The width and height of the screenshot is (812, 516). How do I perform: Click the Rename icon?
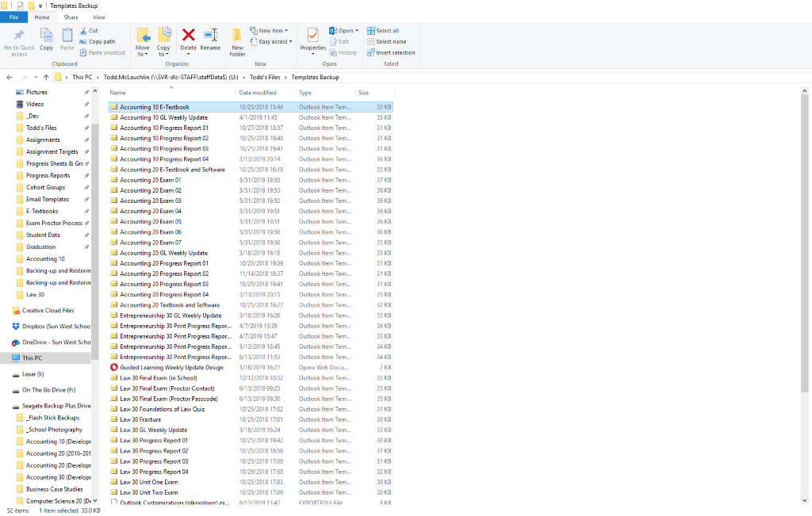pos(210,35)
